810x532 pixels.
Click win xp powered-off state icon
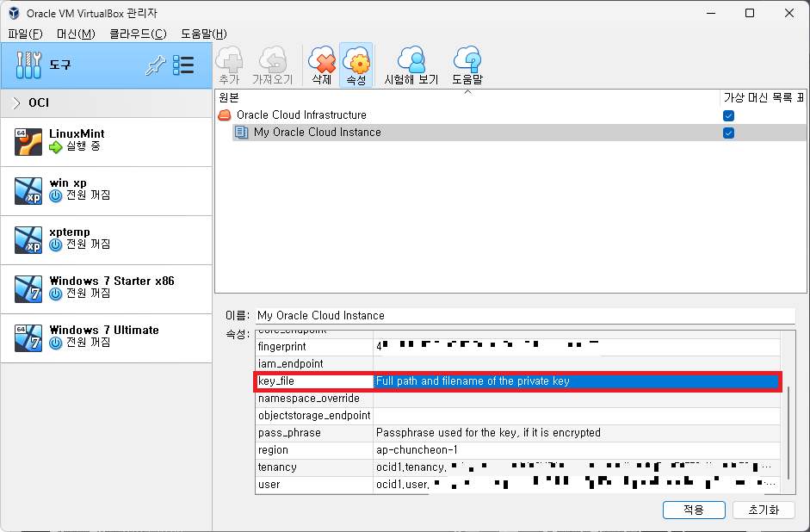point(56,195)
